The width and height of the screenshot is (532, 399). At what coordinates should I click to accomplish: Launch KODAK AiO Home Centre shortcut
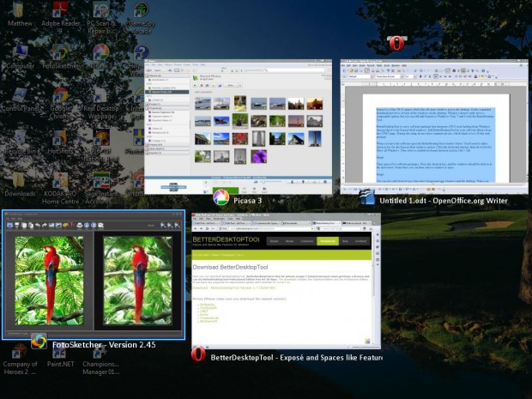point(60,189)
